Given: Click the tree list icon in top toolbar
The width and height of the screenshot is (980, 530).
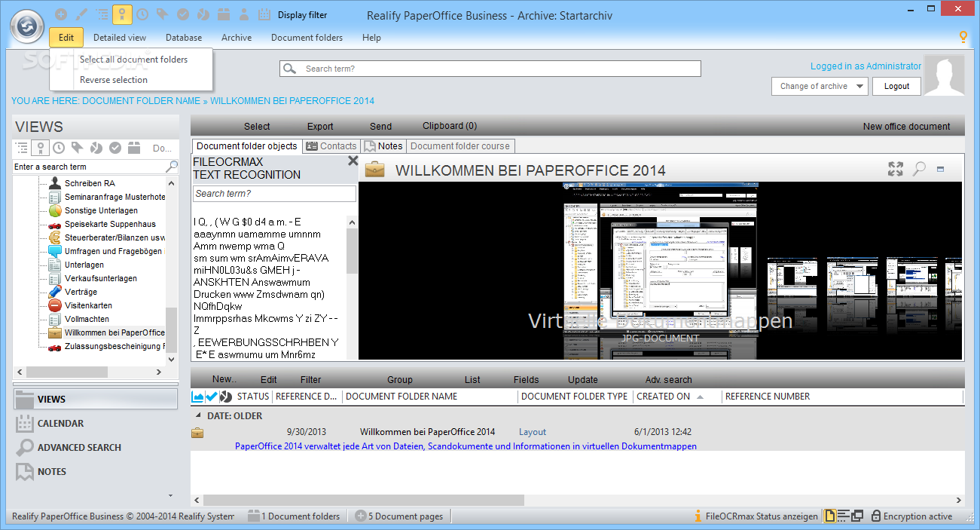Looking at the screenshot, I should click(102, 14).
